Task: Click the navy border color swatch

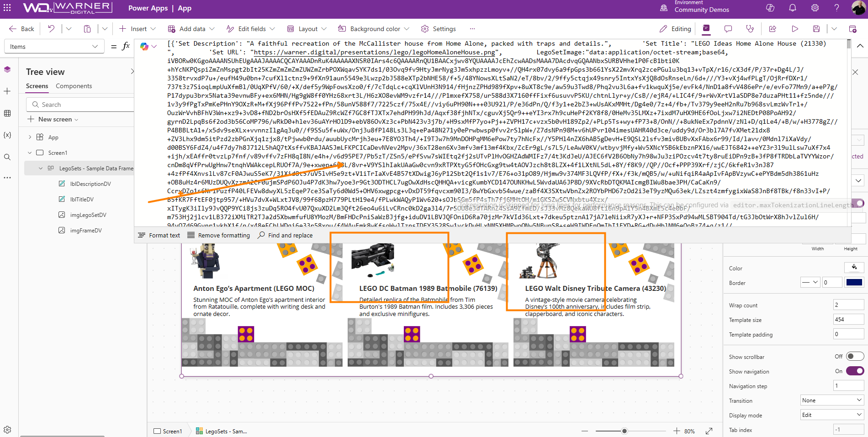Action: [x=854, y=282]
